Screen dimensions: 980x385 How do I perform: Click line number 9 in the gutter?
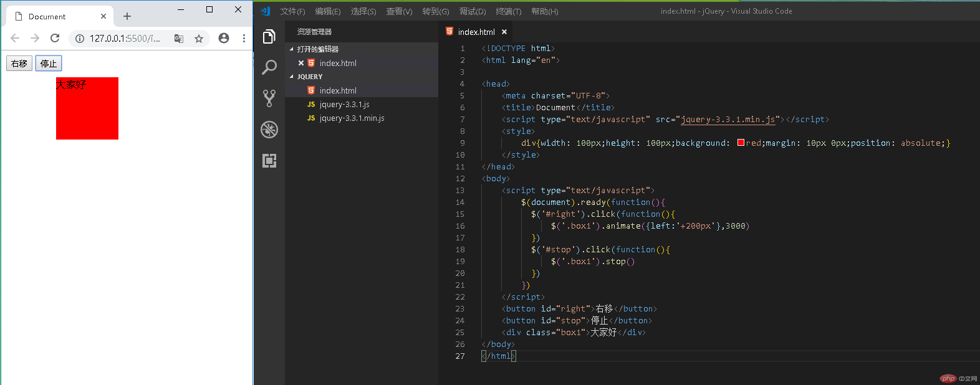(462, 143)
